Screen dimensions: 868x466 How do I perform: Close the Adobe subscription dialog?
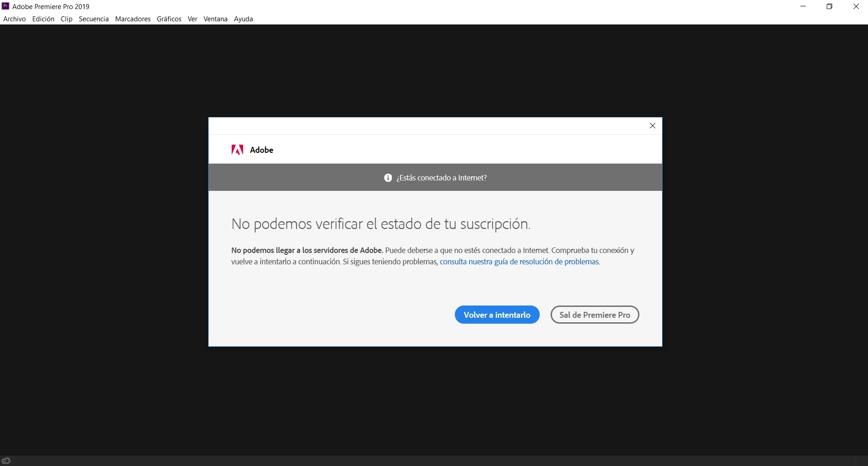(653, 126)
